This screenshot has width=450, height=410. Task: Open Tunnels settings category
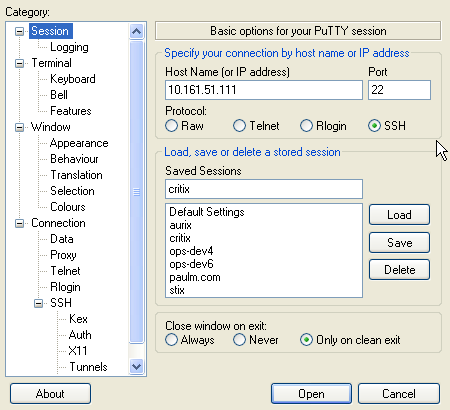[88, 367]
